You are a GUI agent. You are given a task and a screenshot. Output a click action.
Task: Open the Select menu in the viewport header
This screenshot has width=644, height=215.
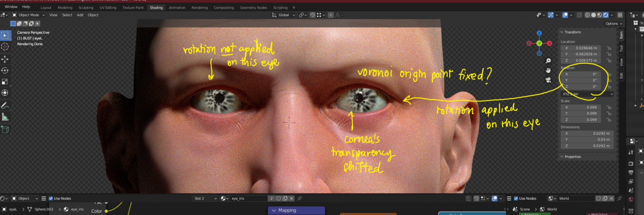pyautogui.click(x=67, y=15)
